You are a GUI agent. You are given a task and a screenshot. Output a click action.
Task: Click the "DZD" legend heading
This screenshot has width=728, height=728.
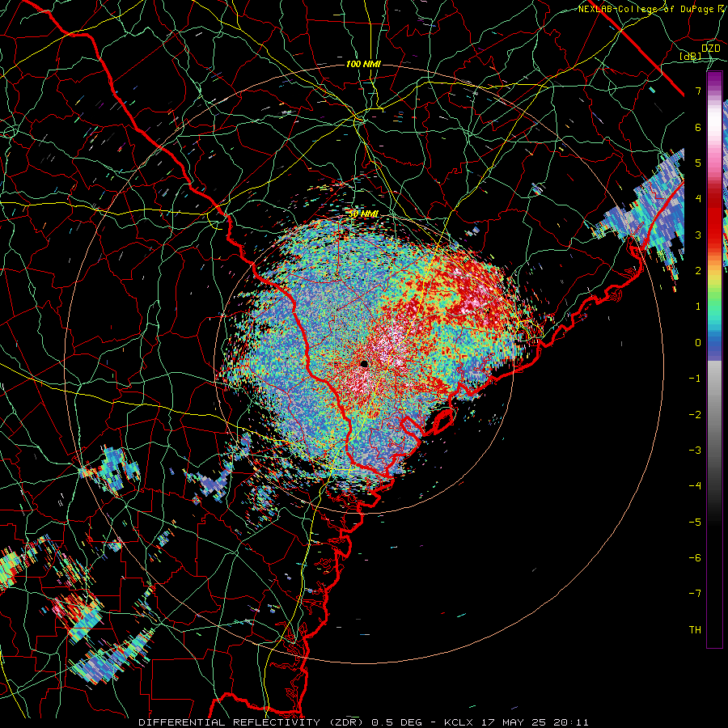click(x=710, y=49)
